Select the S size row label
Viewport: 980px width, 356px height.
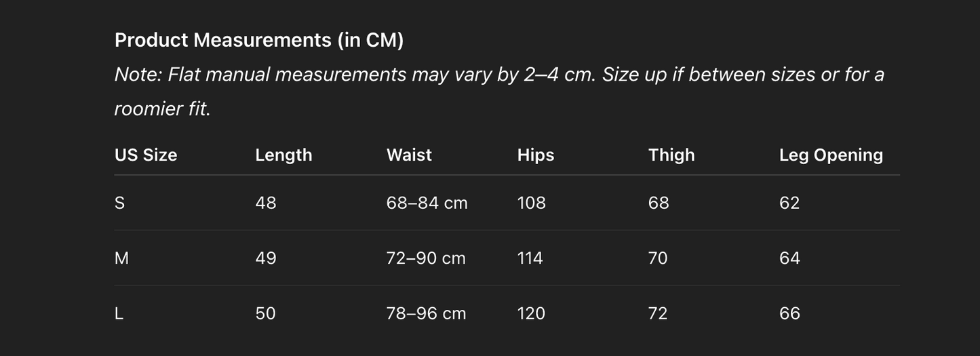[120, 203]
